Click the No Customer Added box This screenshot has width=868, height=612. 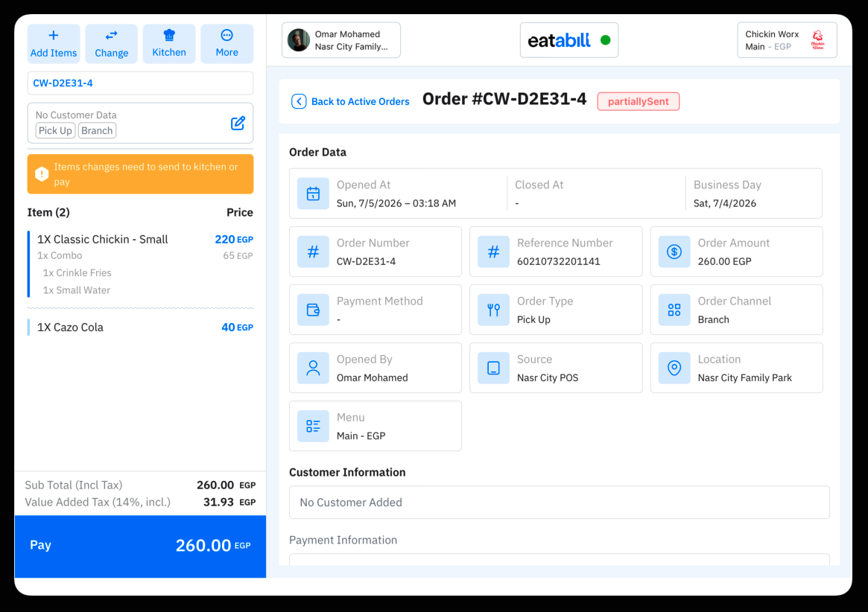point(559,503)
